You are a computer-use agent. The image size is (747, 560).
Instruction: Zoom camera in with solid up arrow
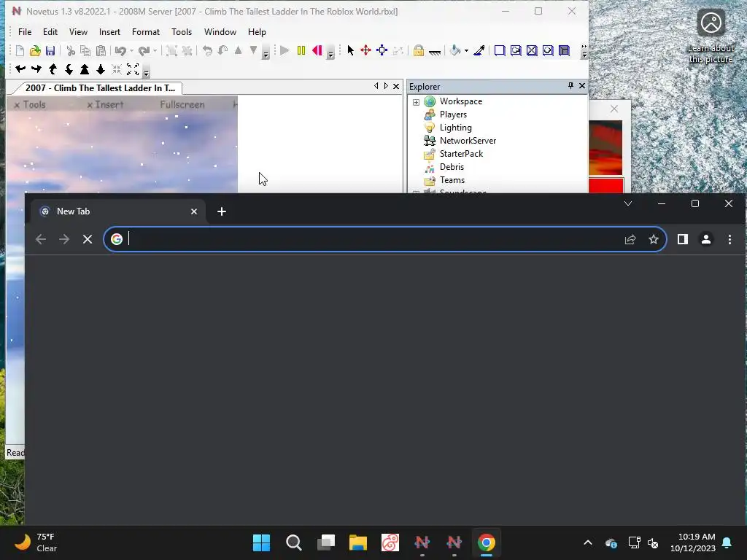click(x=85, y=69)
